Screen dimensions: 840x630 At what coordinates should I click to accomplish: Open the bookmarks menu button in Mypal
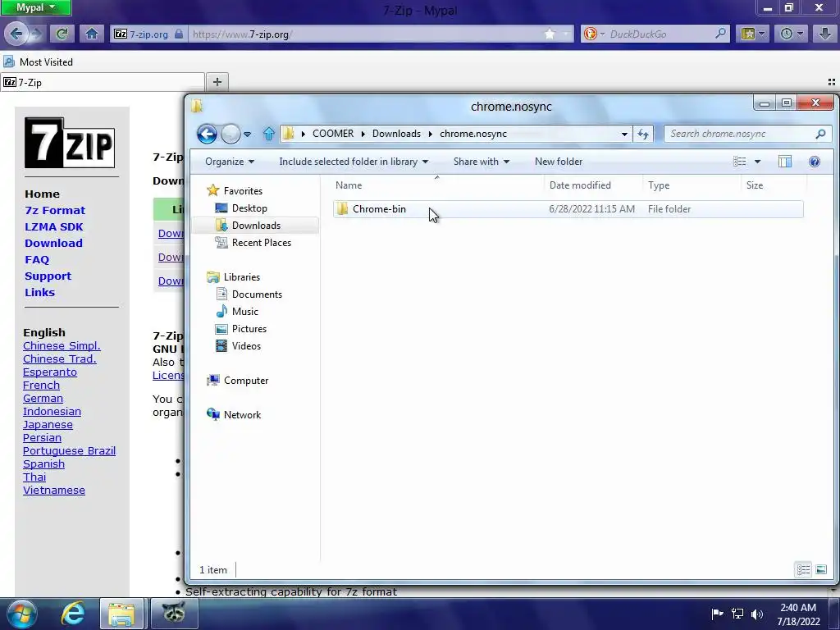point(752,34)
